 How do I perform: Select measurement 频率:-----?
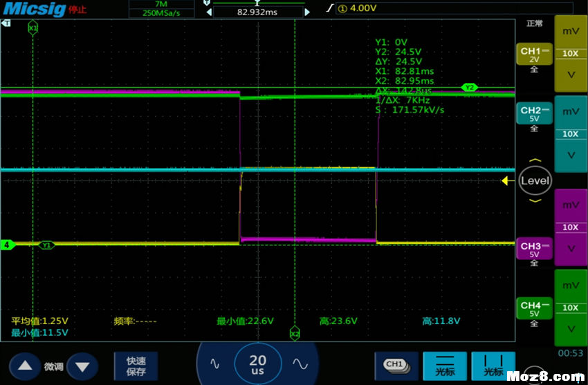135,321
